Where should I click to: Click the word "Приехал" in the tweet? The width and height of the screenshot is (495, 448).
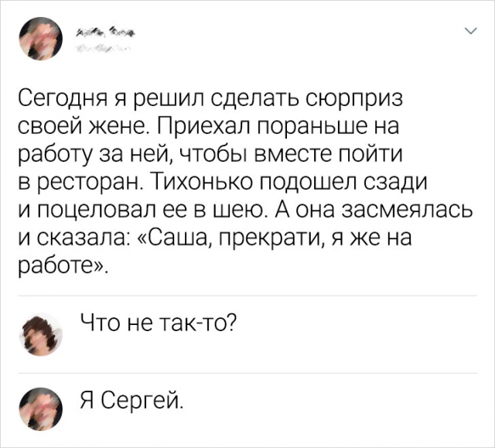tap(203, 127)
